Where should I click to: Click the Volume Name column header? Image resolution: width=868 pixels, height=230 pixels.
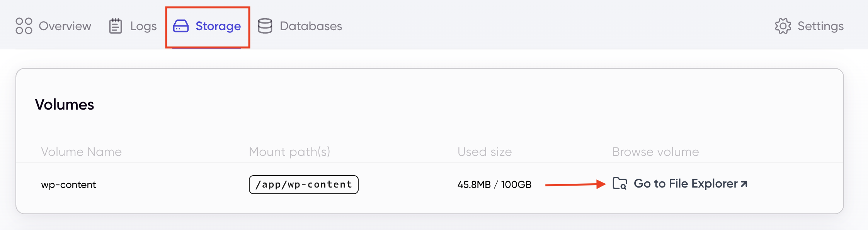(81, 152)
